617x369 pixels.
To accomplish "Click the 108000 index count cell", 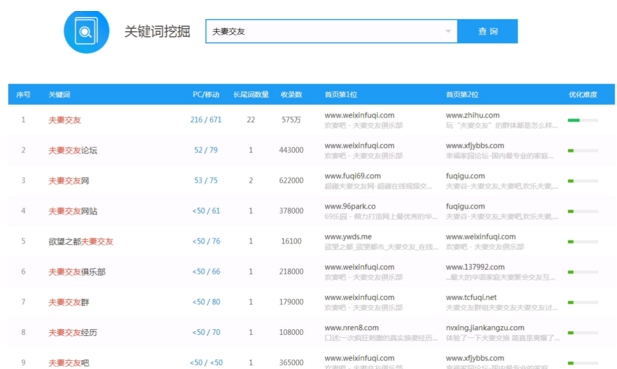I will pos(291,332).
